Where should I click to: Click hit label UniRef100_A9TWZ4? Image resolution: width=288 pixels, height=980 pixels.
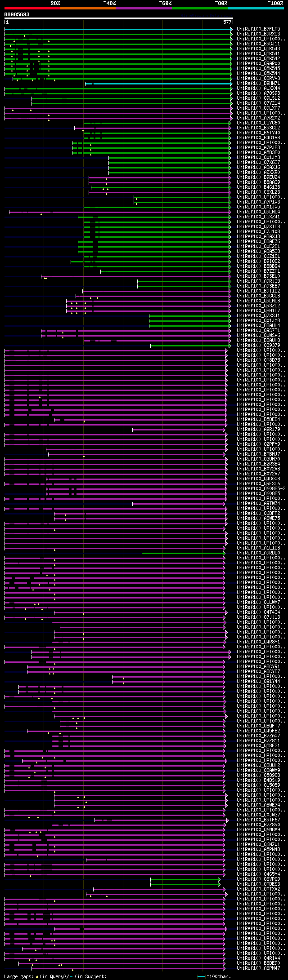click(258, 503)
